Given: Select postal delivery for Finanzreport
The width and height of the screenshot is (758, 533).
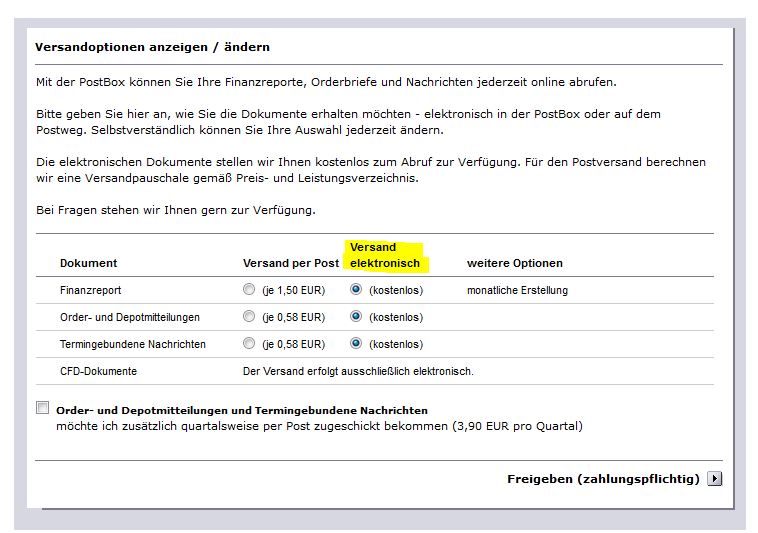Looking at the screenshot, I should coord(248,289).
